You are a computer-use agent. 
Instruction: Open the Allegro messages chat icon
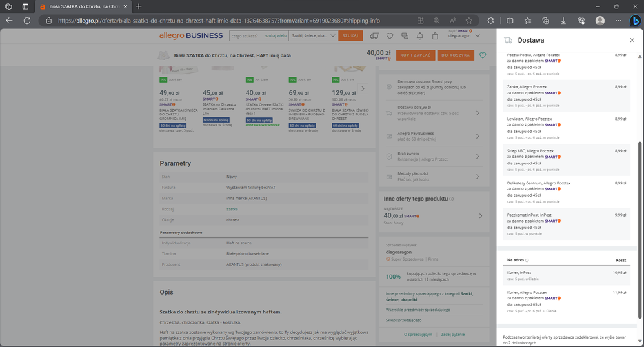(x=406, y=36)
